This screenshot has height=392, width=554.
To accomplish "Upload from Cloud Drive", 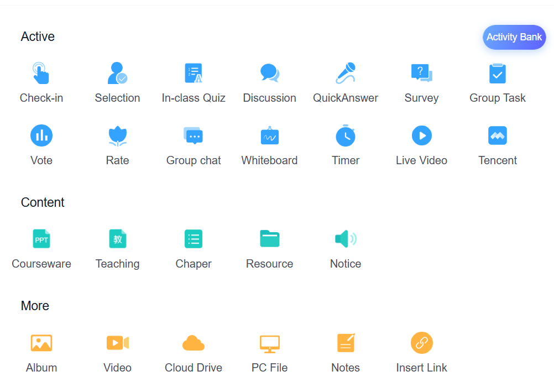I will (194, 343).
